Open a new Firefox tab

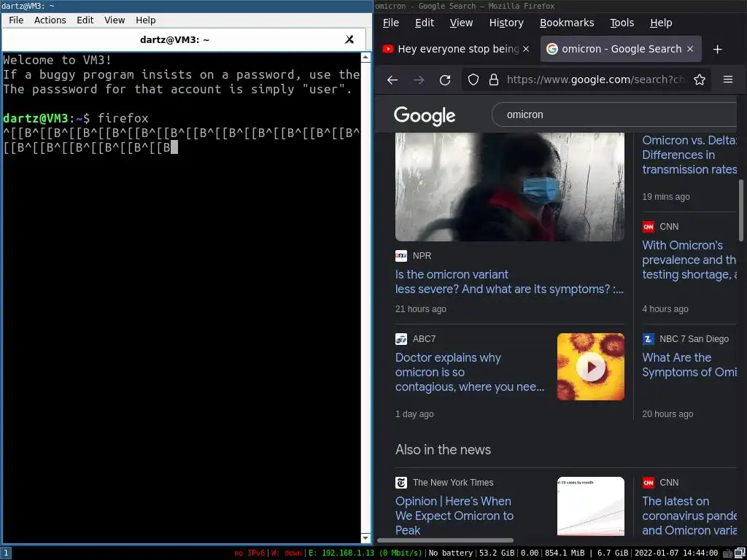[x=718, y=49]
